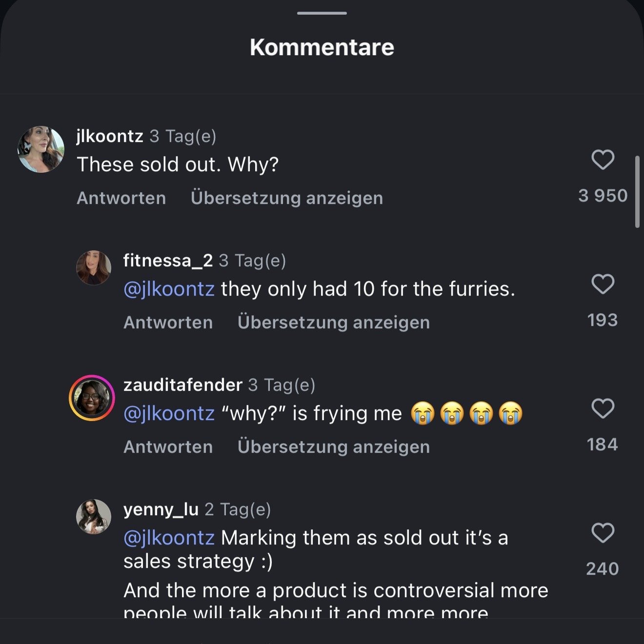Tap the heart on zauditafender's reply
Viewport: 644px width, 644px height.
(603, 408)
